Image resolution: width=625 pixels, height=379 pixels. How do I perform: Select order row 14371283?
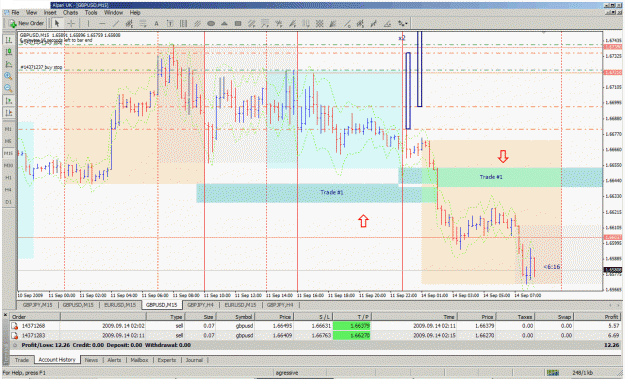click(316, 336)
